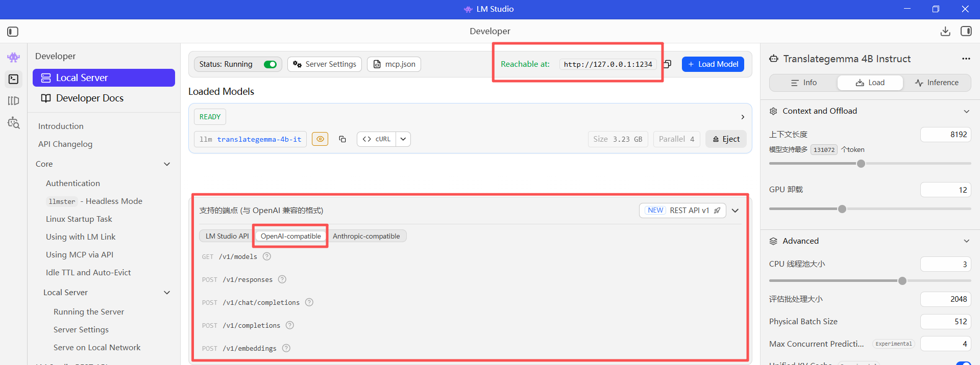Select the Developer terminal sidebar icon

coord(14,79)
